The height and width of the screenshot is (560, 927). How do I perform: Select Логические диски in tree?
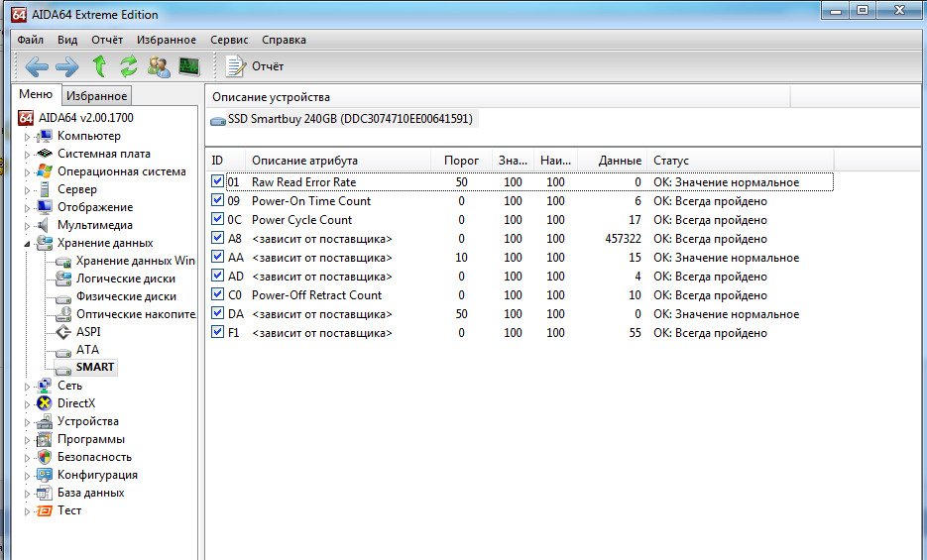coord(125,279)
